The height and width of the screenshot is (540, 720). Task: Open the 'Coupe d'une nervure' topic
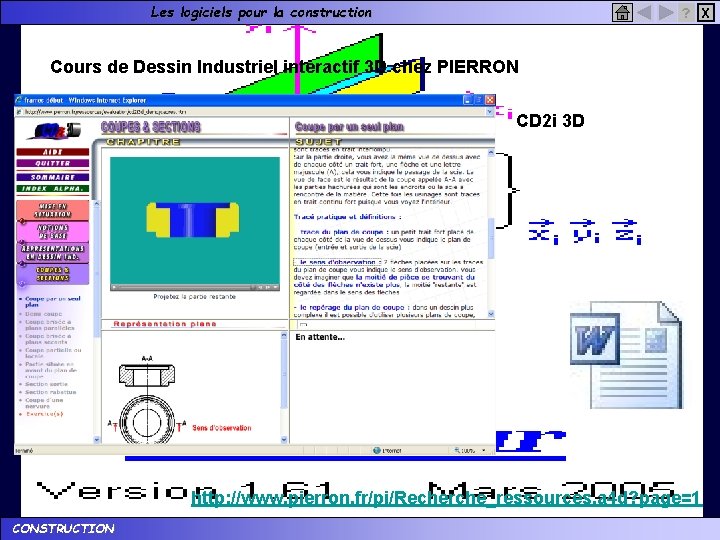44,403
